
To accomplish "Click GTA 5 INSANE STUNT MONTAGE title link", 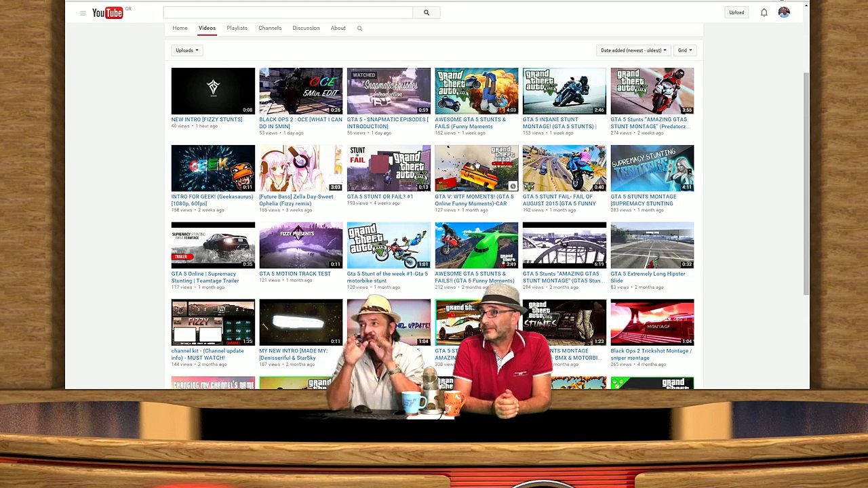I will pos(559,123).
